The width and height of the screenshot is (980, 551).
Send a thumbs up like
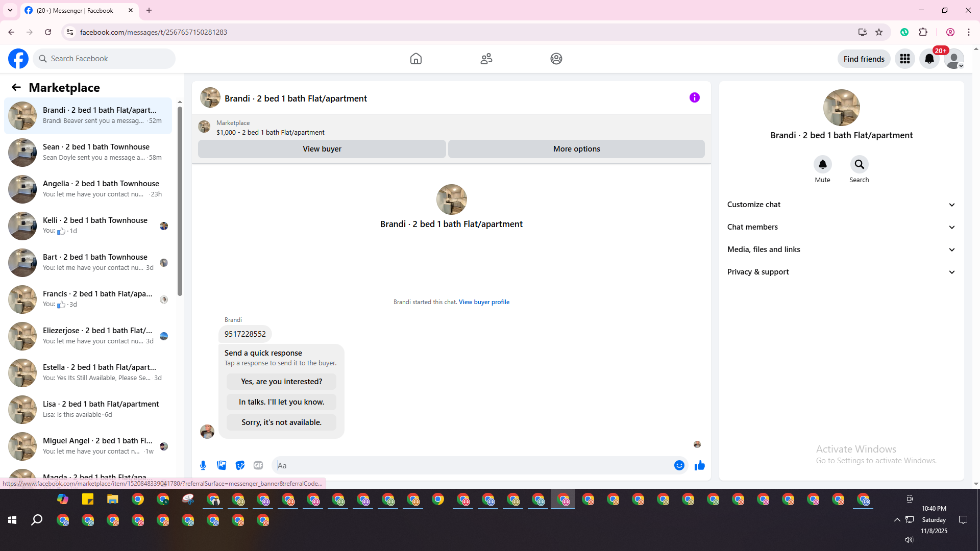click(x=699, y=465)
